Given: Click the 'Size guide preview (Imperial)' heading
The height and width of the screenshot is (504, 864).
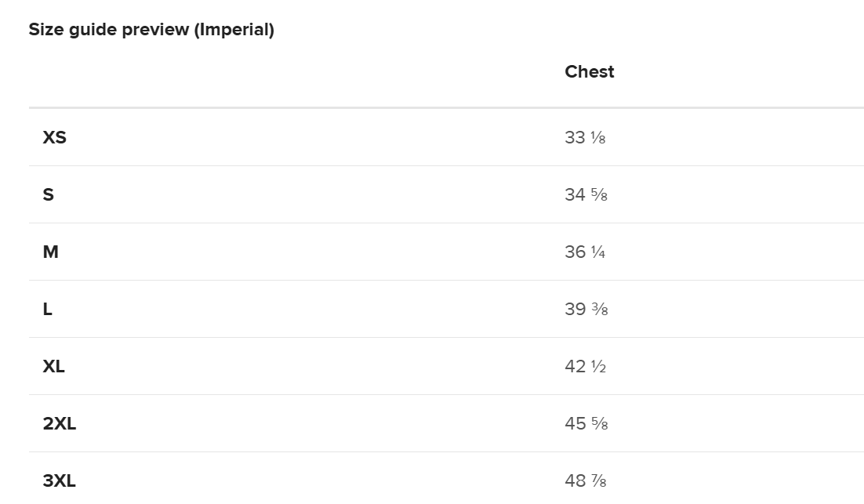Looking at the screenshot, I should tap(151, 30).
